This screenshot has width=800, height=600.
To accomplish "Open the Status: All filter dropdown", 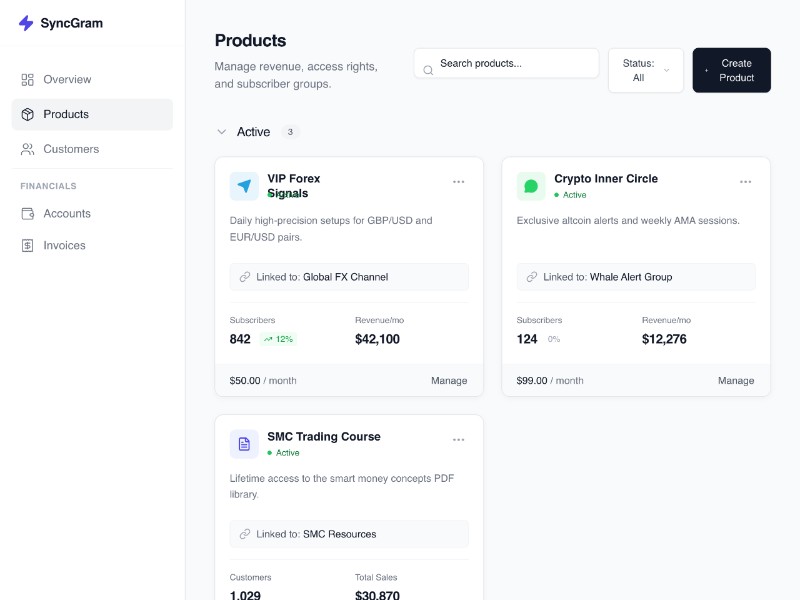I will pyautogui.click(x=645, y=70).
